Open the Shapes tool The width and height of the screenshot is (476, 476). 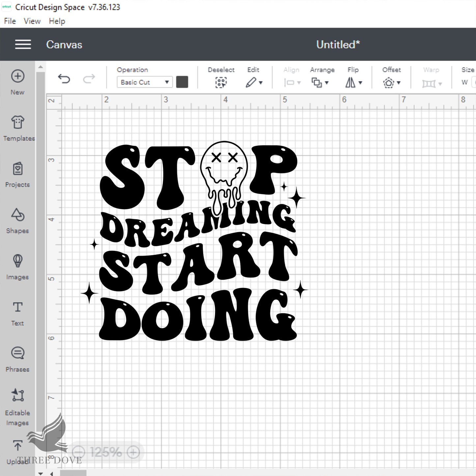pos(17,221)
